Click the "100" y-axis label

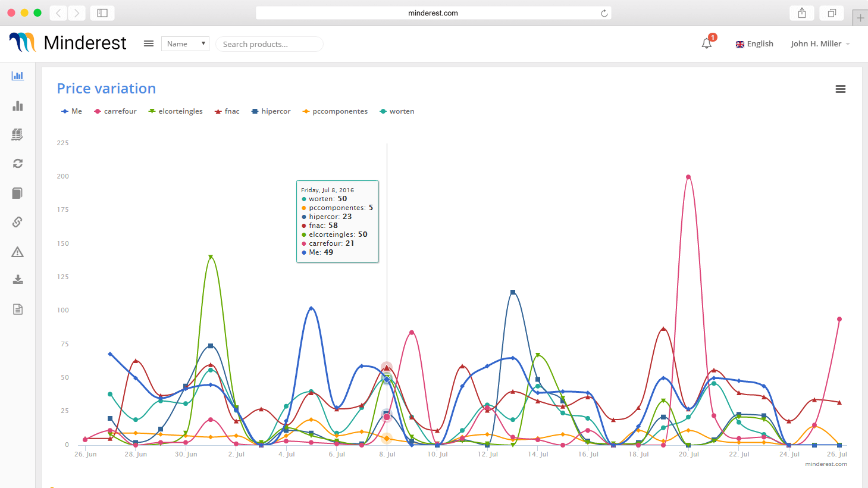tap(62, 310)
